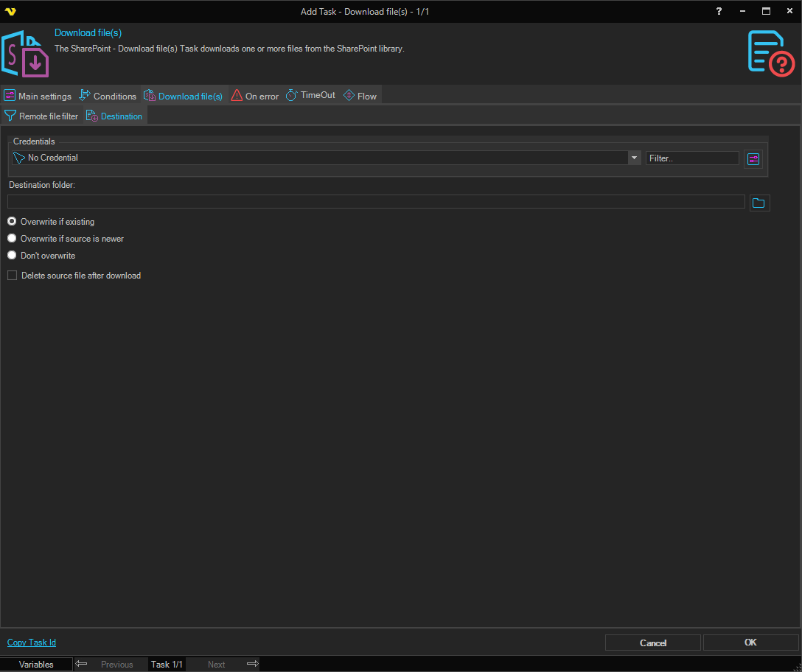Enable Delete source file after download
This screenshot has width=802, height=672.
coord(12,276)
